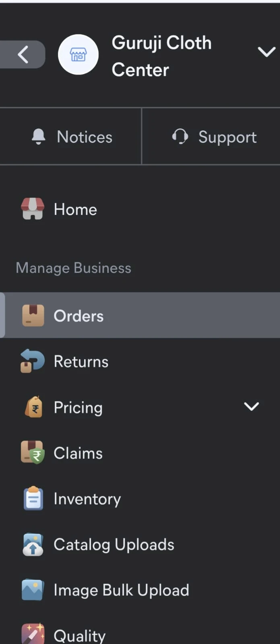Viewport: 280px width, 644px height.
Task: Click the Image Bulk Upload picture icon
Action: click(33, 590)
